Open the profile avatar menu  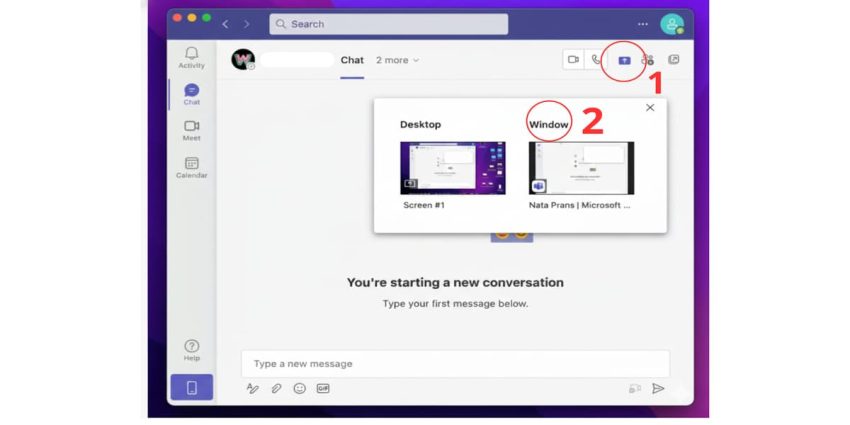(672, 24)
